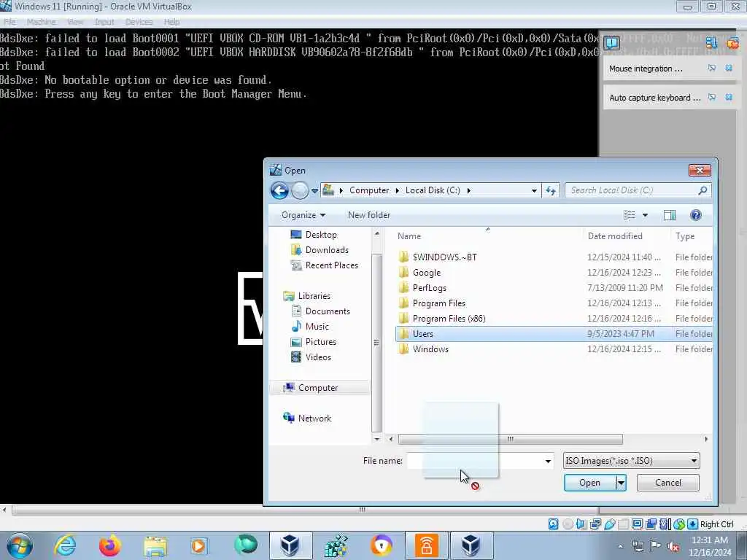Click the Cancel button

tap(668, 483)
